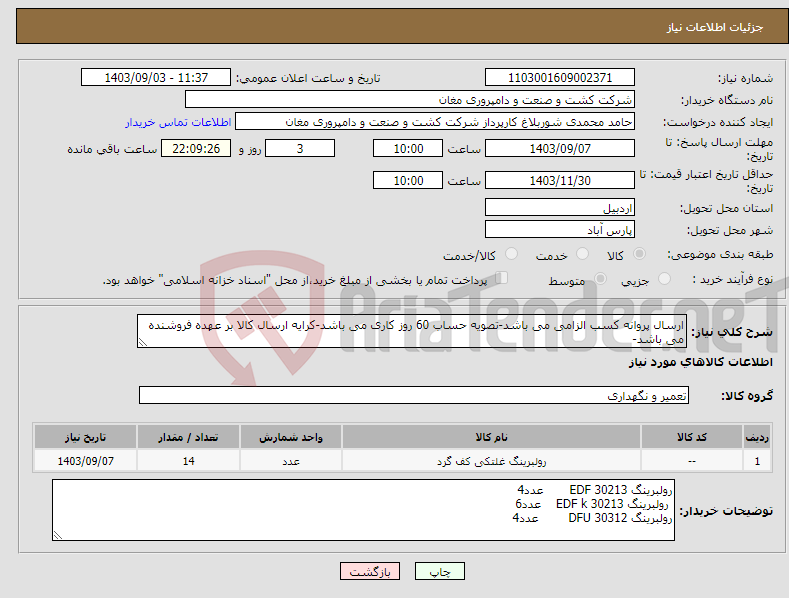Click the buyer organization name field
Viewport: 789px width, 598px height.
coord(410,99)
